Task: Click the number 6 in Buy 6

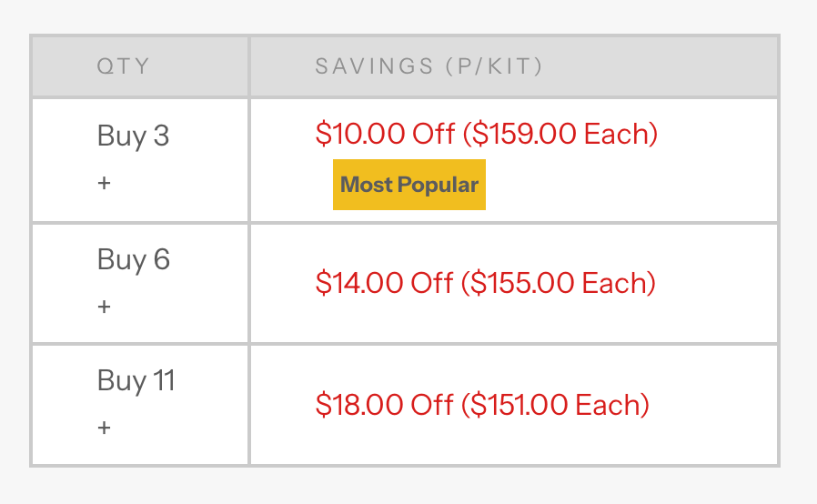Action: [161, 259]
